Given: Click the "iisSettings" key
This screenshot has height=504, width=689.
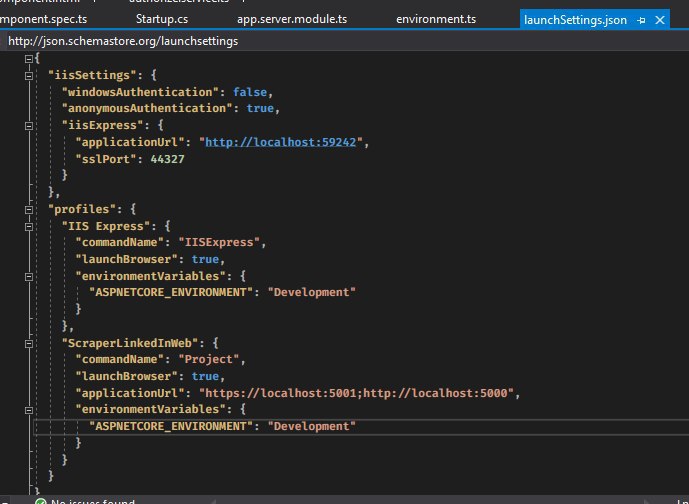Looking at the screenshot, I should point(92,75).
